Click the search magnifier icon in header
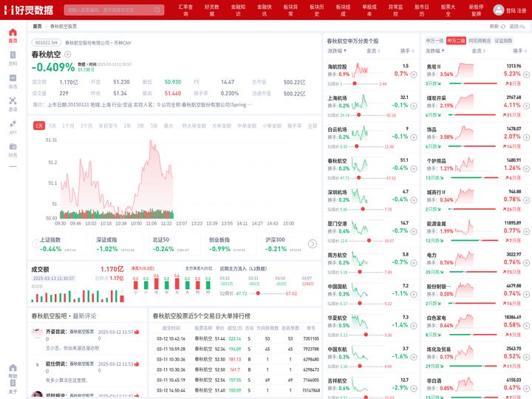Image resolution: width=532 pixels, height=399 pixels. point(157,10)
